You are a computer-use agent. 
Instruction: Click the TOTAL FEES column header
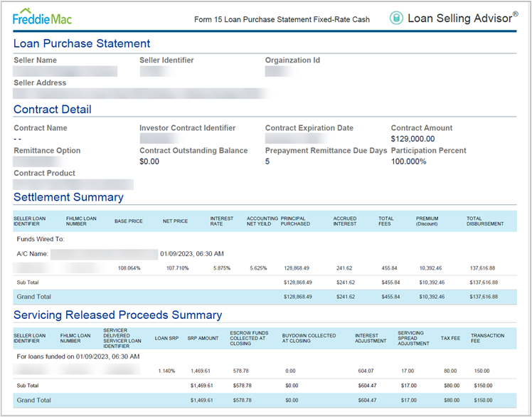click(x=385, y=221)
